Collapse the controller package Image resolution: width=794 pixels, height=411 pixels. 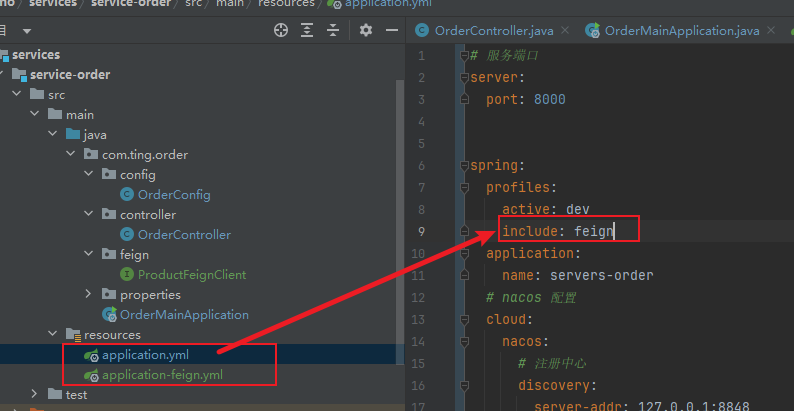click(x=89, y=214)
